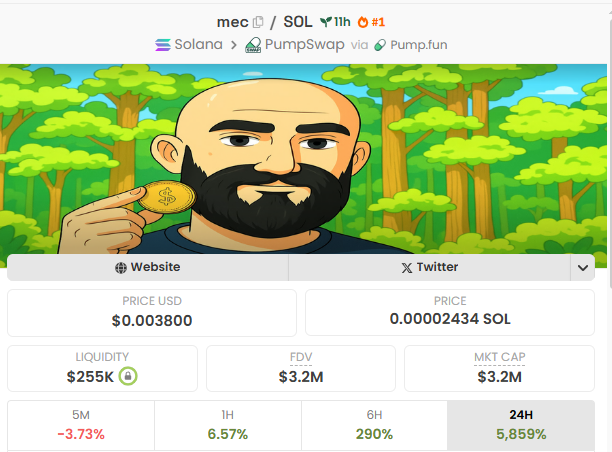Screen dimensions: 612x452
Task: Click the X logo next to Twitter
Action: (x=407, y=268)
